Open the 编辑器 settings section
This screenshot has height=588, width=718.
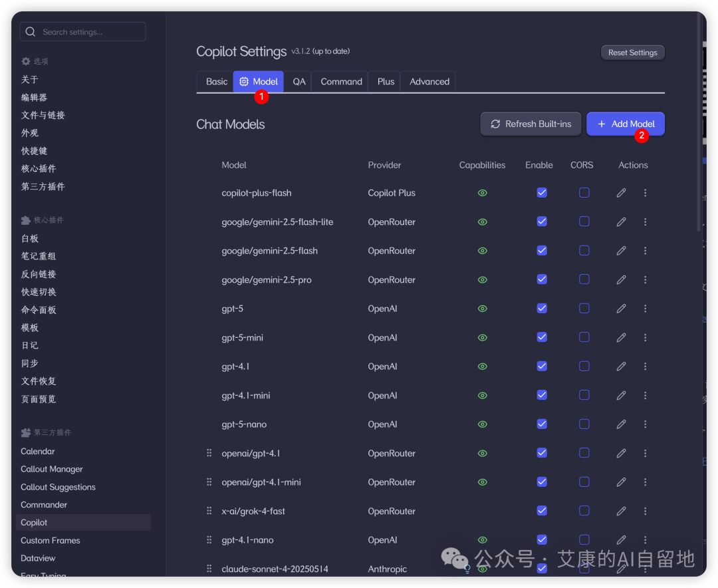(x=34, y=97)
